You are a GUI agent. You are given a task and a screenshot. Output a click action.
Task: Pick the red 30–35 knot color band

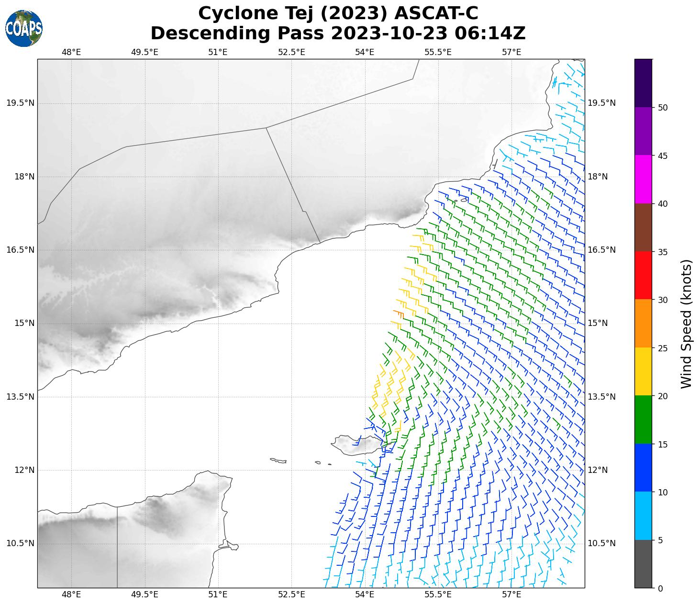(x=643, y=275)
